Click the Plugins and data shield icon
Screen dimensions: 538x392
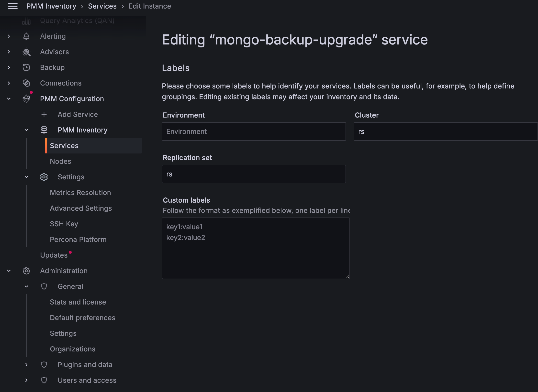pyautogui.click(x=44, y=365)
